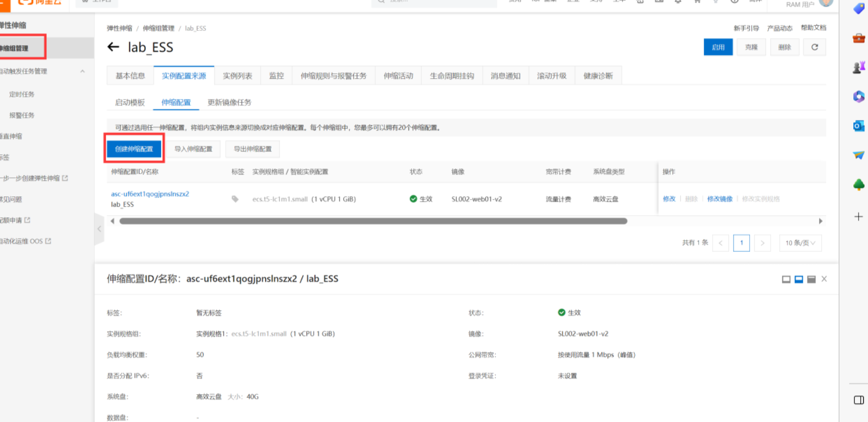Click 修改实例规格 in the row actions
This screenshot has height=422, width=868.
761,199
